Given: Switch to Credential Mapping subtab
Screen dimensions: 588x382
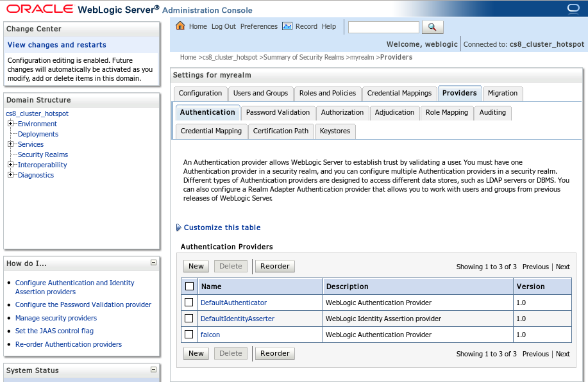Looking at the screenshot, I should tap(211, 131).
